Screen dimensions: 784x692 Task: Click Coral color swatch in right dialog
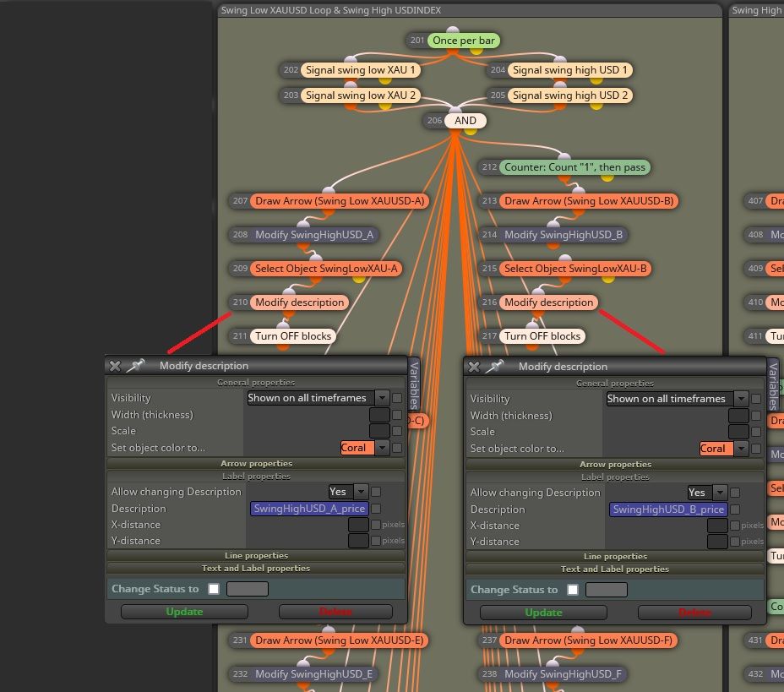pyautogui.click(x=716, y=449)
